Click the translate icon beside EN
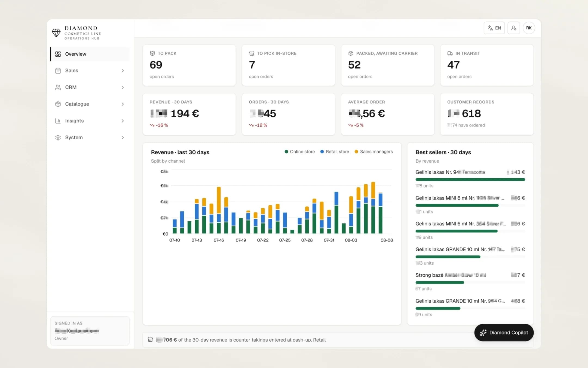588x368 pixels. [x=490, y=28]
